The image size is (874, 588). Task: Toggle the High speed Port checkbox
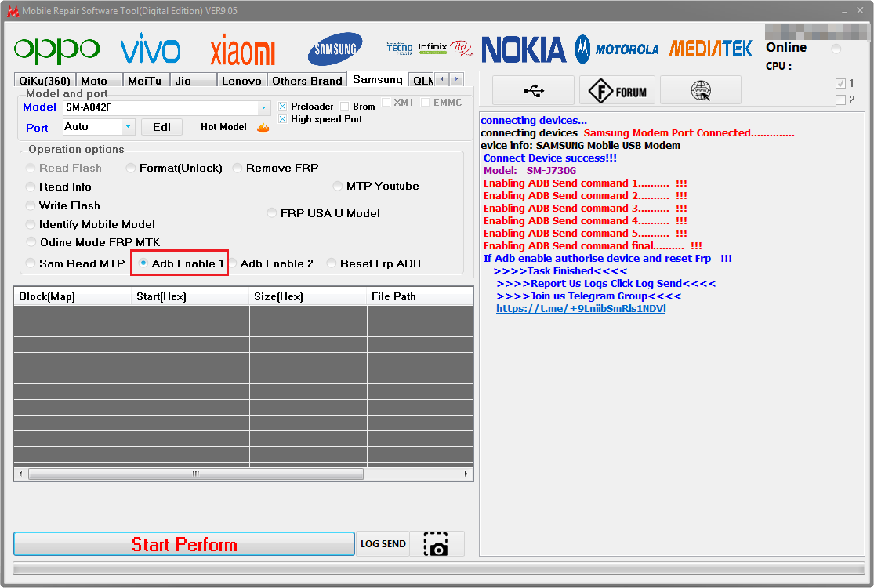(x=283, y=119)
